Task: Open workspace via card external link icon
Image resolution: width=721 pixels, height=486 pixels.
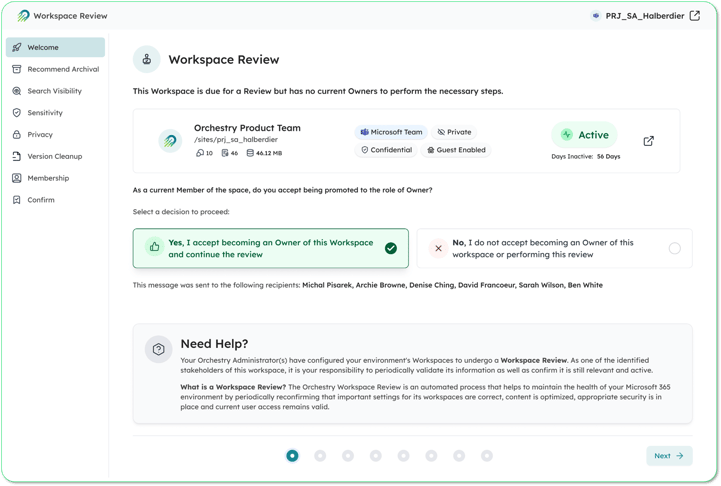Action: [x=648, y=141]
